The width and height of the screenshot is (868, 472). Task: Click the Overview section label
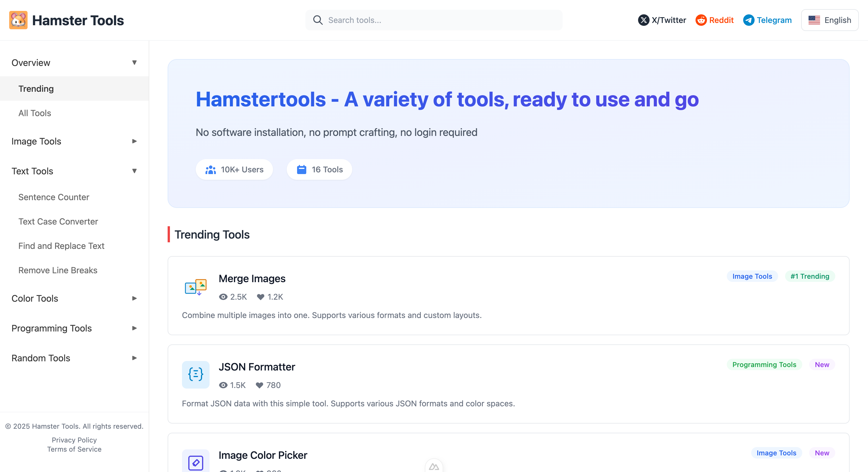[31, 63]
